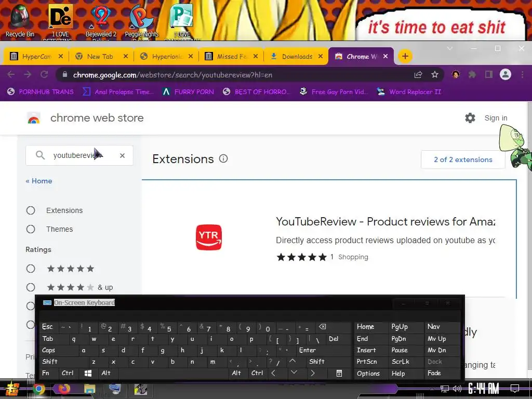Click the 2 of 2 extensions button
The height and width of the screenshot is (399, 532).
pyautogui.click(x=463, y=159)
